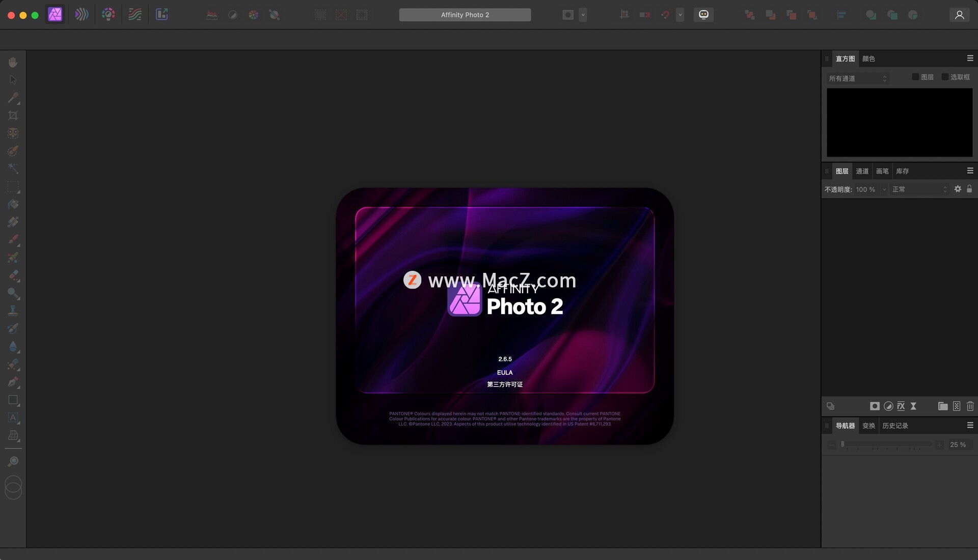Open the 所有通道 channel dropdown
This screenshot has height=560, width=978.
point(858,78)
